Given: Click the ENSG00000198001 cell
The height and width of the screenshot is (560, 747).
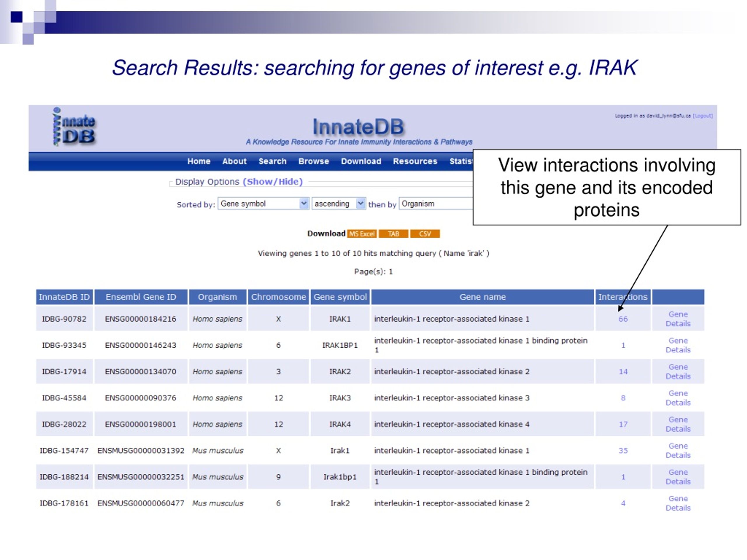Looking at the screenshot, I should click(x=141, y=424).
